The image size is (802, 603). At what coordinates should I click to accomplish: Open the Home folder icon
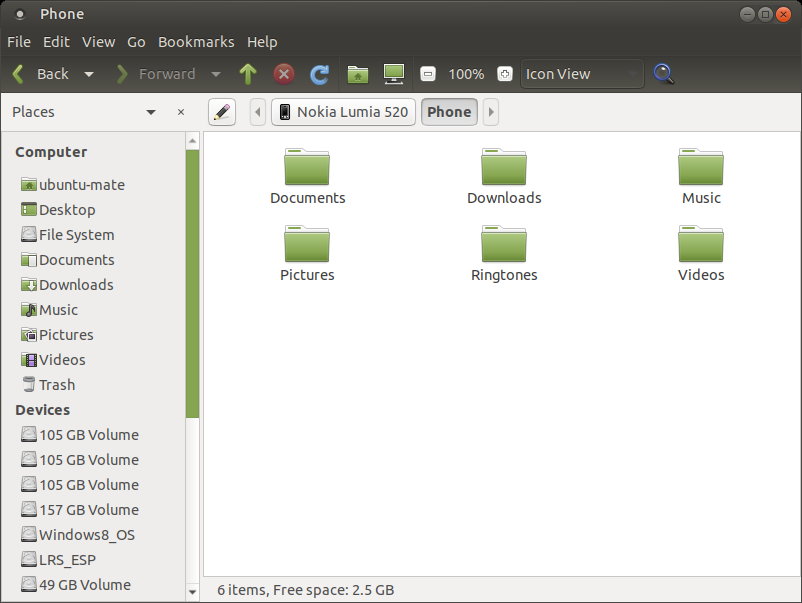click(358, 74)
